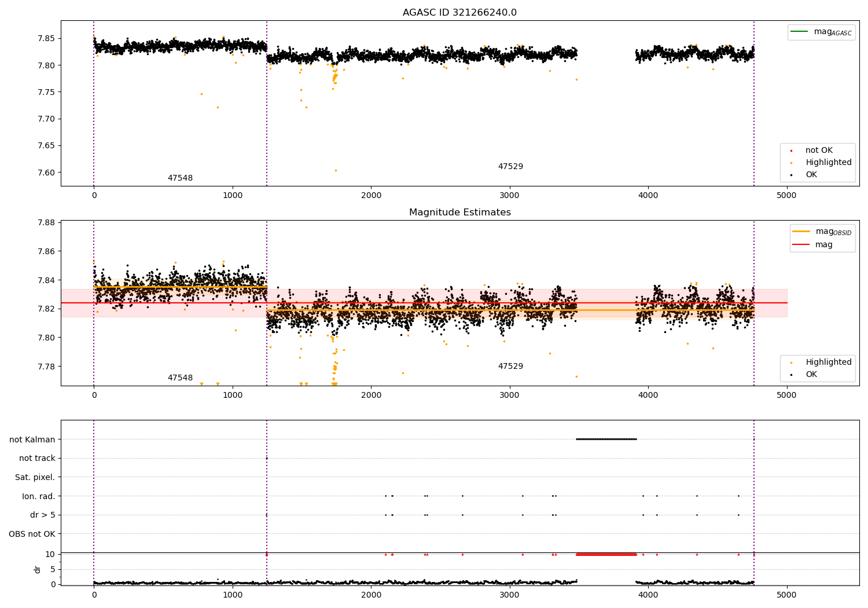The image size is (868, 608).
Task: Click the 7.60 tick on top plot
Action: coord(46,173)
